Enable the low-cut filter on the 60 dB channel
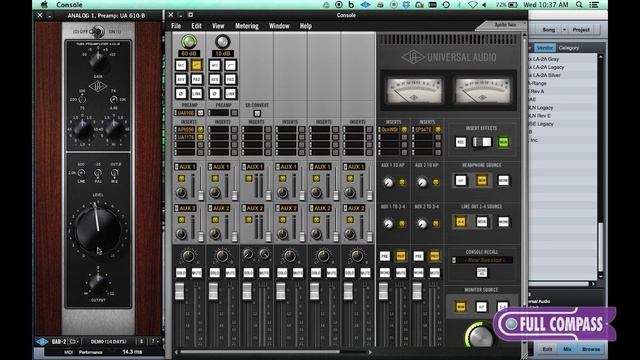This screenshot has height=360, width=640. (197, 65)
